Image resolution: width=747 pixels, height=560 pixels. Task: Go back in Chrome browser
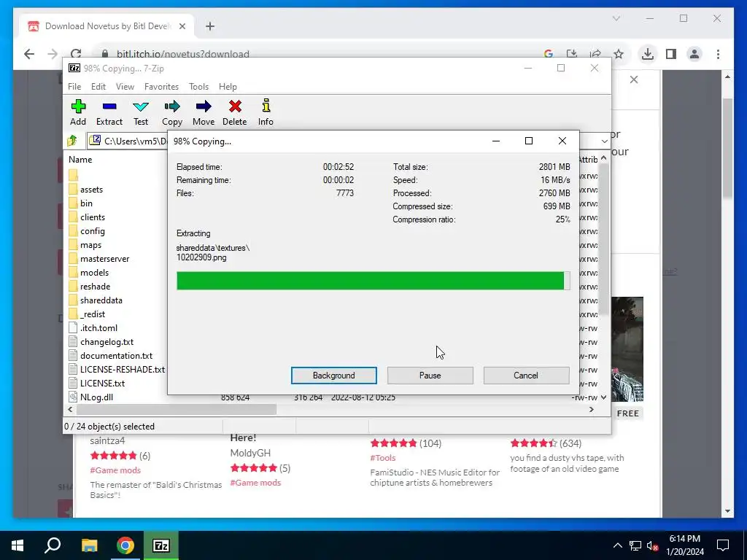point(29,54)
